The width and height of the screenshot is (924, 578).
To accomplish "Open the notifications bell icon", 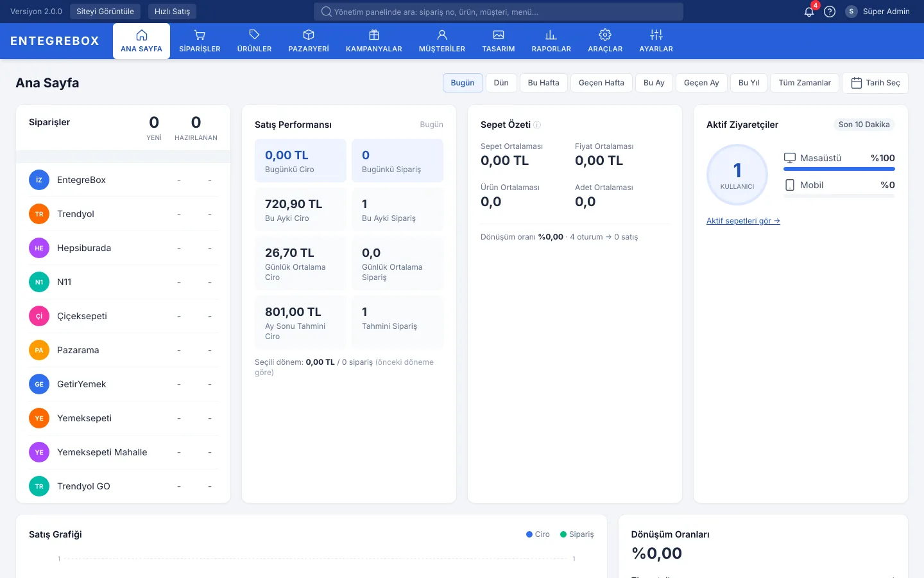I will pyautogui.click(x=809, y=12).
